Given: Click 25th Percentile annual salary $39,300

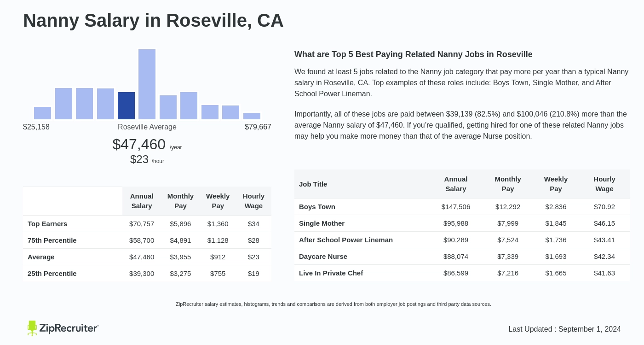Looking at the screenshot, I should pyautogui.click(x=142, y=274).
